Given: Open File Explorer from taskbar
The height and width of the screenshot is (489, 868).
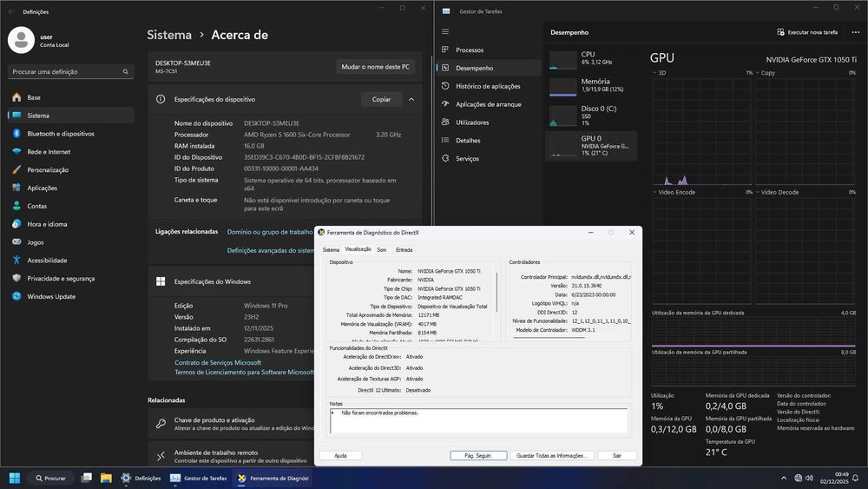Looking at the screenshot, I should [106, 478].
